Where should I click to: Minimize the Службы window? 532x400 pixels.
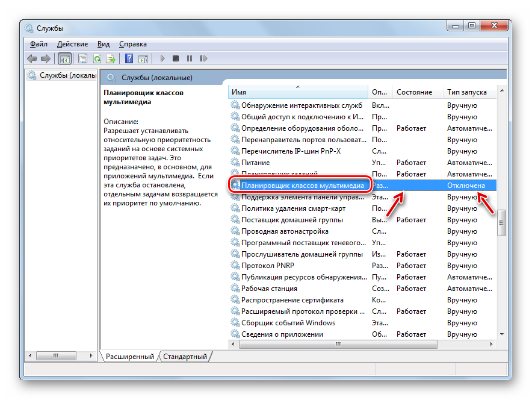(x=456, y=25)
